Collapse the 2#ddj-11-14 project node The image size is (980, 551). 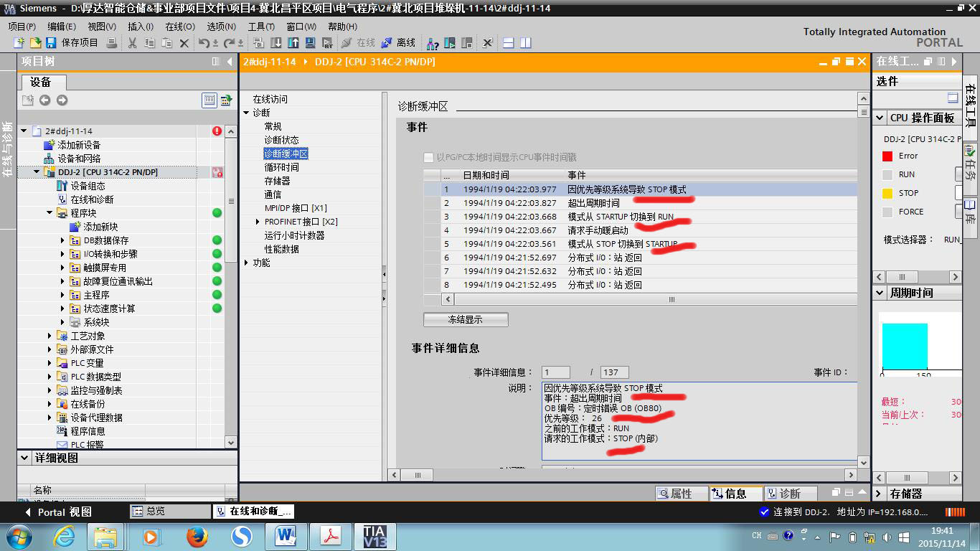[24, 131]
